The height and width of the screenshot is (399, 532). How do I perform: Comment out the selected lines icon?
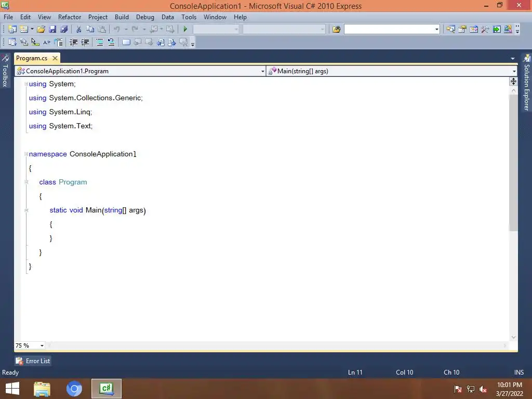click(x=100, y=43)
